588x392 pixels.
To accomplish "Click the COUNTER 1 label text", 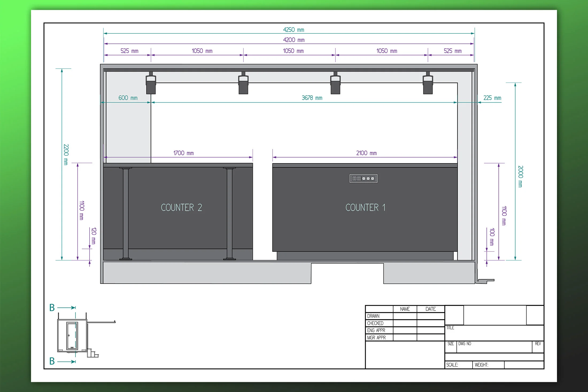I will tap(365, 207).
